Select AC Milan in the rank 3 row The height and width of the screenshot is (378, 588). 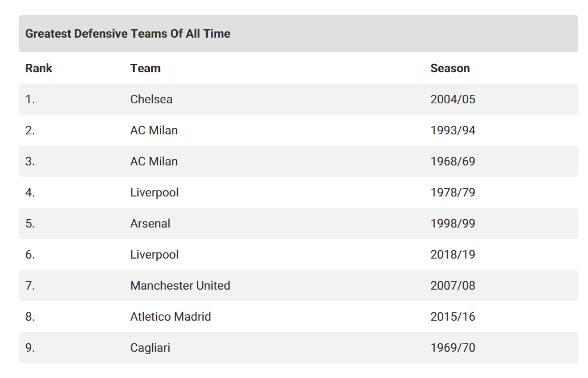(154, 161)
